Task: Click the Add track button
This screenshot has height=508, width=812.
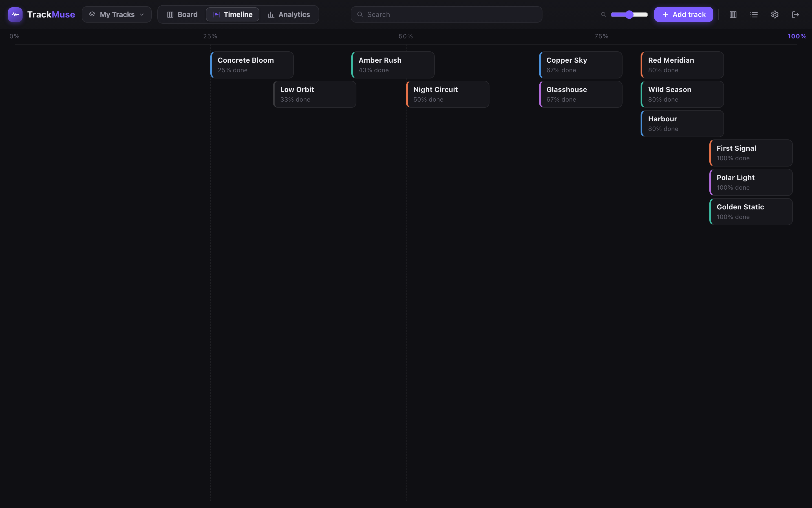Action: (683, 14)
